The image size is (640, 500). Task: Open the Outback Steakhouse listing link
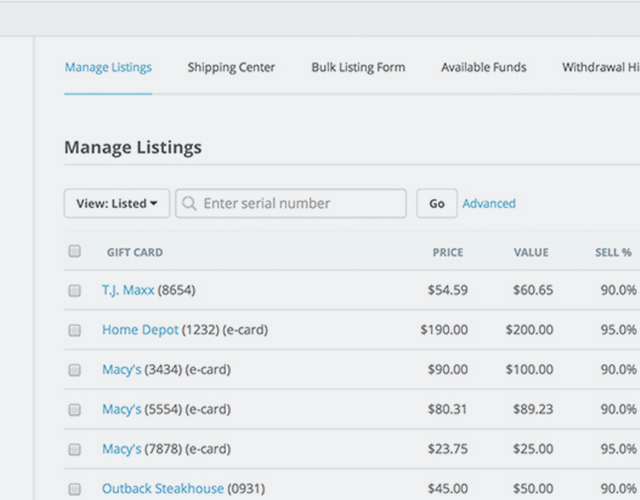click(x=163, y=489)
